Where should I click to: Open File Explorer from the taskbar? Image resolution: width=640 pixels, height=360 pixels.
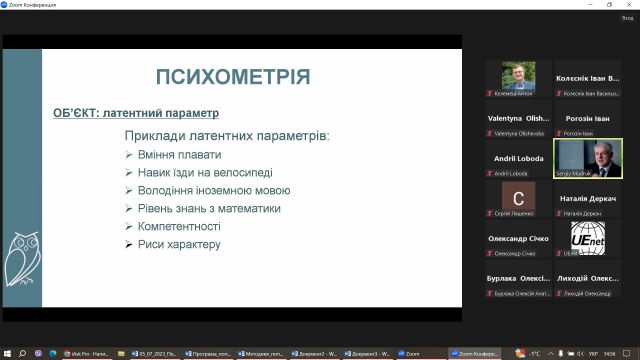click(x=121, y=353)
